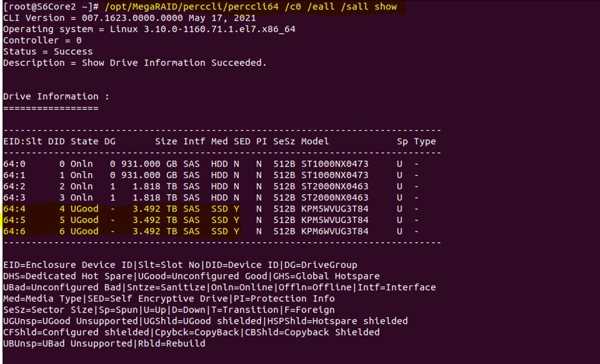The width and height of the screenshot is (600, 364).
Task: Select the highlighted 64:4 slot ID
Action: [14, 209]
